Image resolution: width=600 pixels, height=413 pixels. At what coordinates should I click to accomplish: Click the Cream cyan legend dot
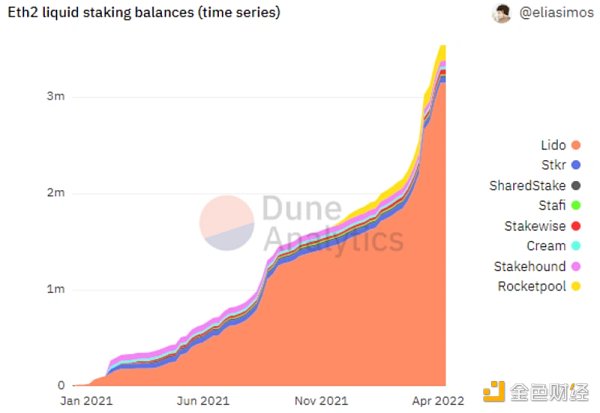[575, 246]
